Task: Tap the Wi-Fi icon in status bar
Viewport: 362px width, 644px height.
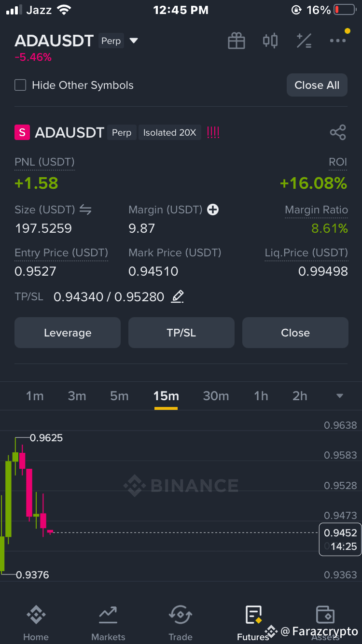Action: 63,10
